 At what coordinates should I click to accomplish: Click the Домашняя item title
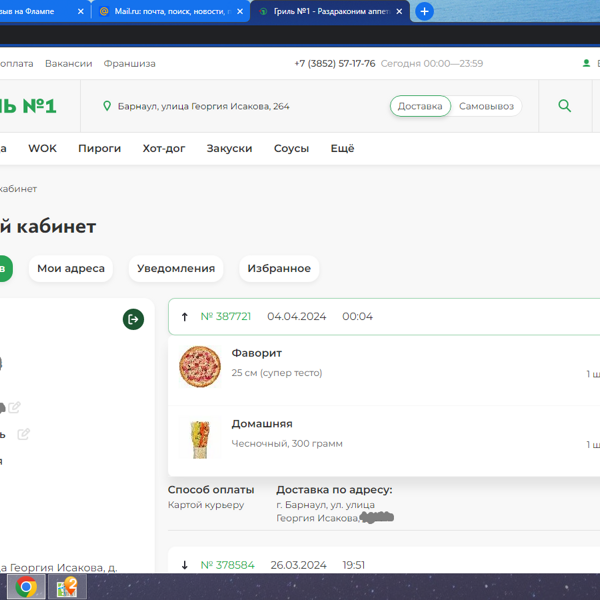click(x=262, y=424)
